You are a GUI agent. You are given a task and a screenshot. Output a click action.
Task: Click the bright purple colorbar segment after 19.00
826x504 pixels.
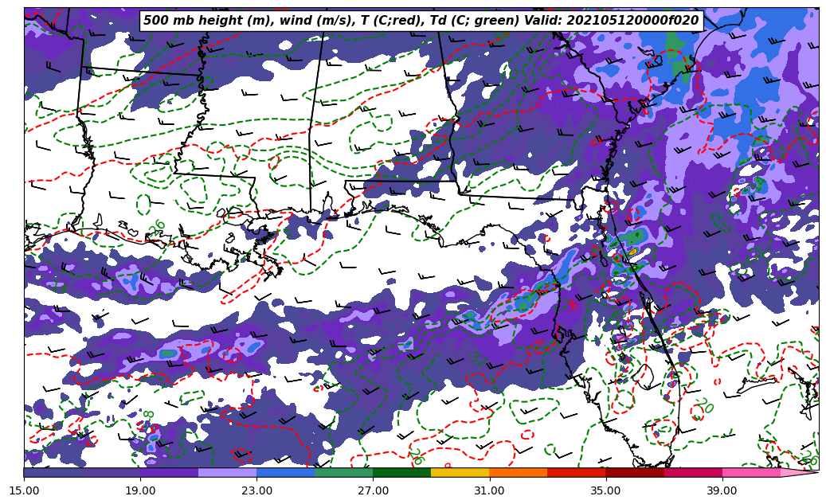(169, 472)
